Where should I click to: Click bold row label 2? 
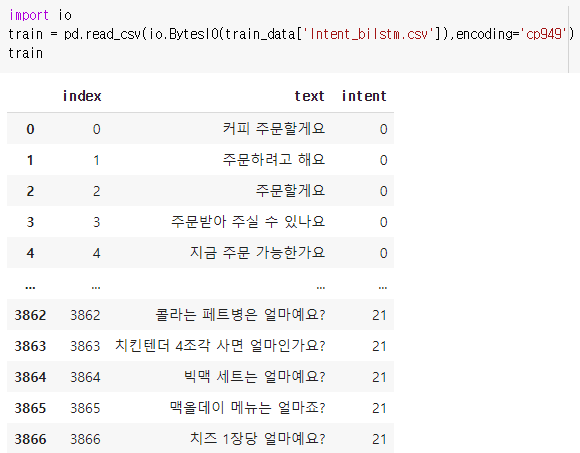tap(30, 192)
